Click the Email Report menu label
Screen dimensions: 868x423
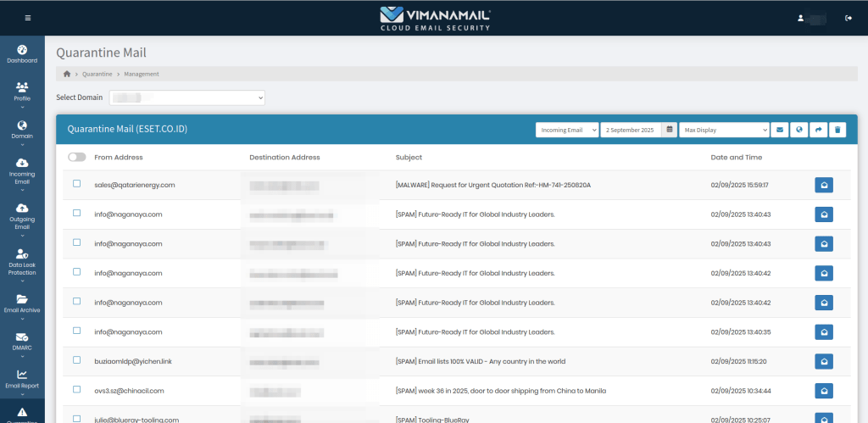coord(22,386)
